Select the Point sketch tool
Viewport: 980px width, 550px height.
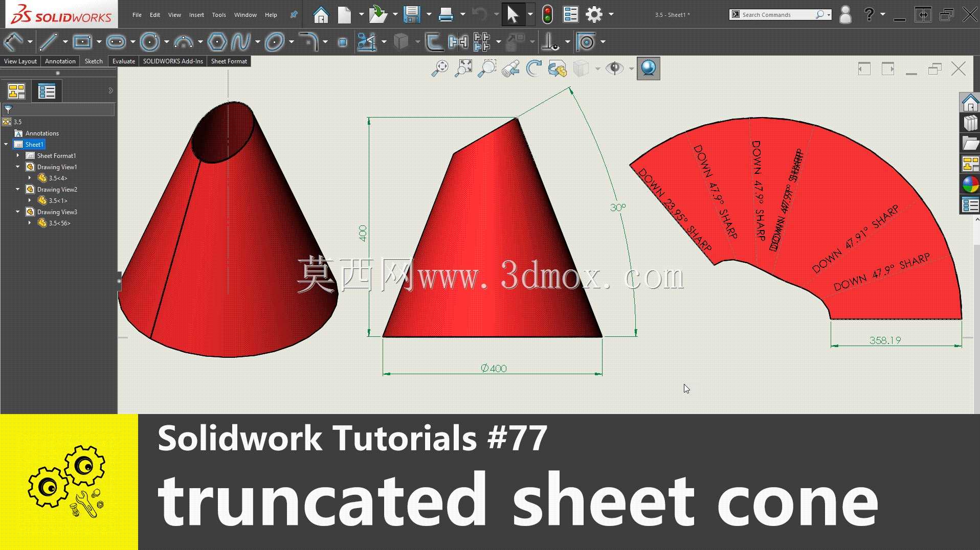tap(343, 42)
